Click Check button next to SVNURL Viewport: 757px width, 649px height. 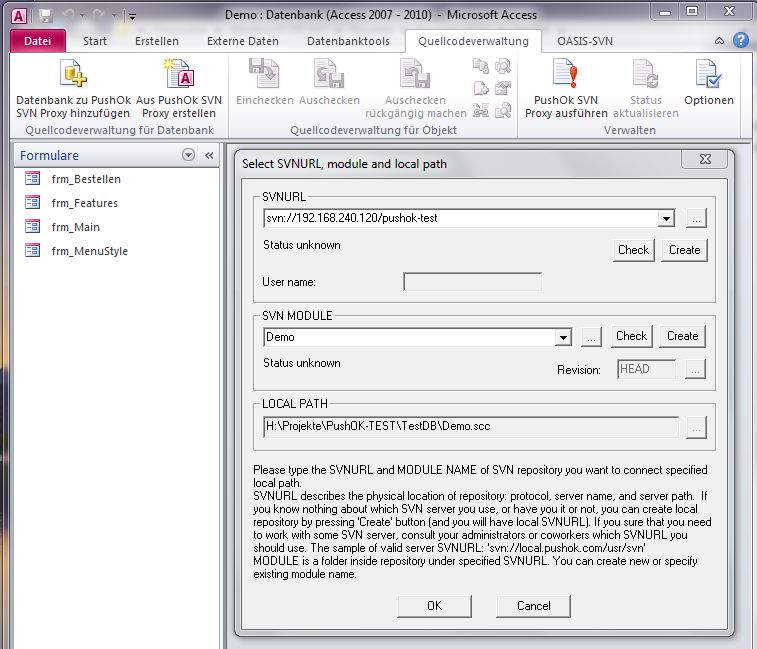pos(633,250)
